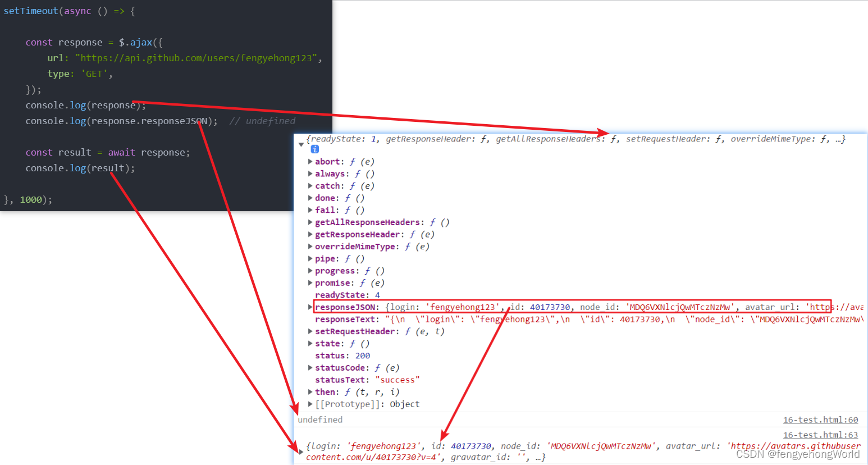Click the blue info badge icon

[x=314, y=149]
